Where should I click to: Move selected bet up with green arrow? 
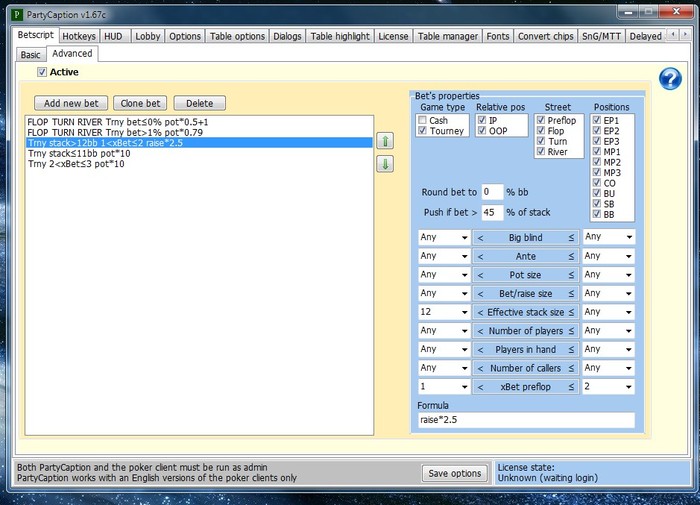(x=384, y=142)
